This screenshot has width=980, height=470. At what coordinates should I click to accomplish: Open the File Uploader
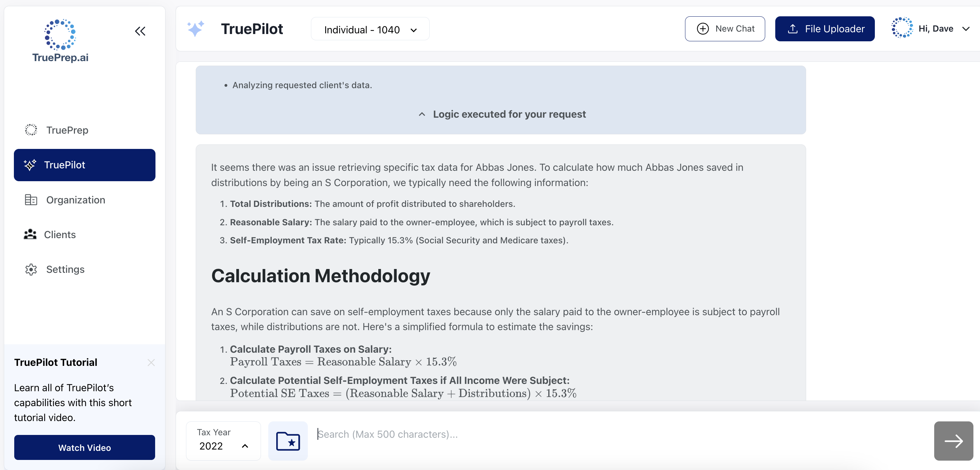pyautogui.click(x=825, y=28)
